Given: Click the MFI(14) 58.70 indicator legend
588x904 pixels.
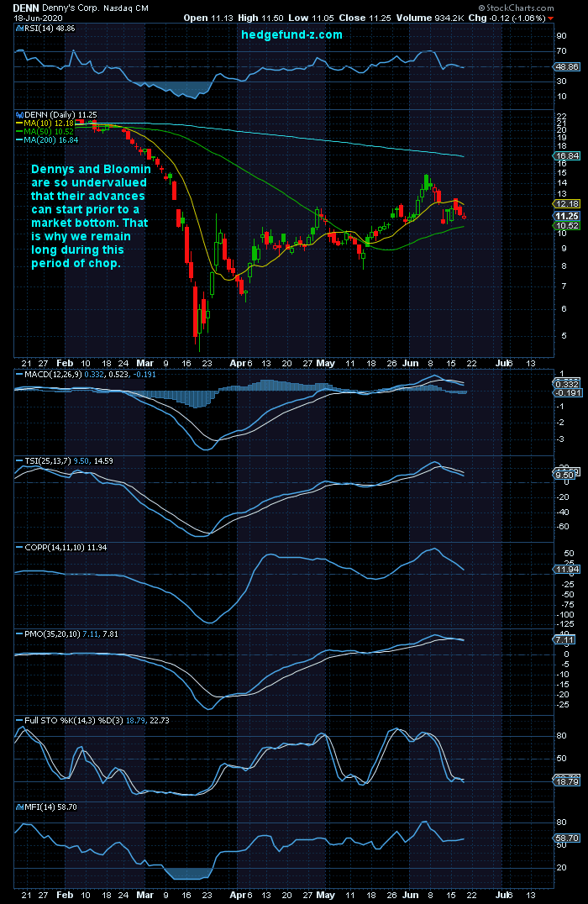Looking at the screenshot, I should 47,807.
